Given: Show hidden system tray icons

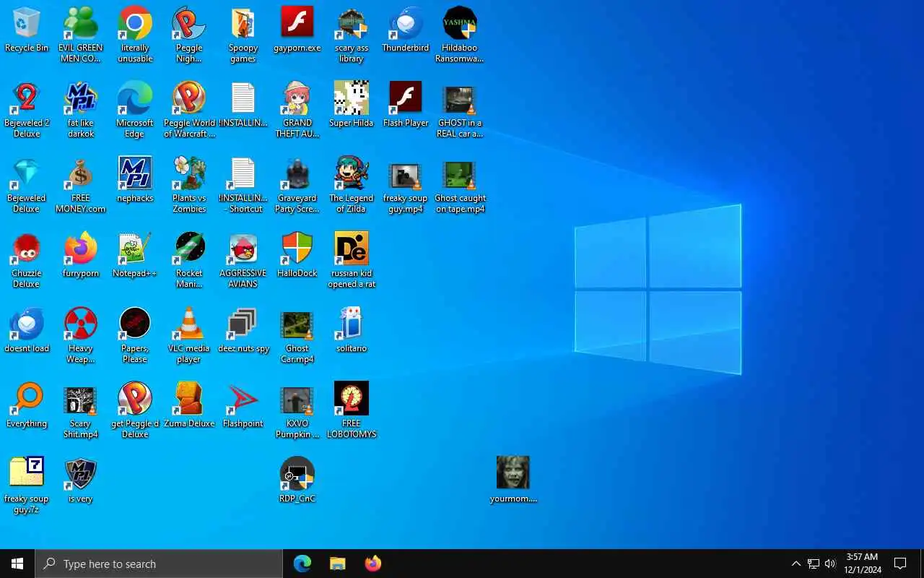Looking at the screenshot, I should 796,564.
